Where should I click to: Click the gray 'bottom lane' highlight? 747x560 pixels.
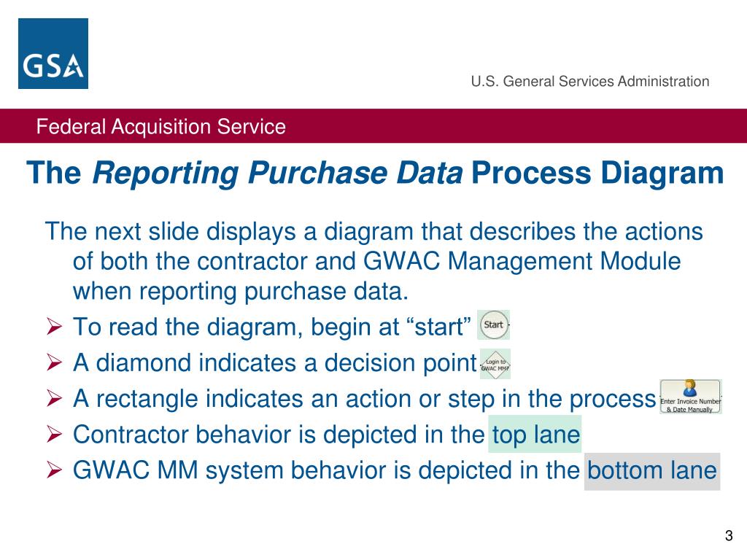tap(652, 471)
